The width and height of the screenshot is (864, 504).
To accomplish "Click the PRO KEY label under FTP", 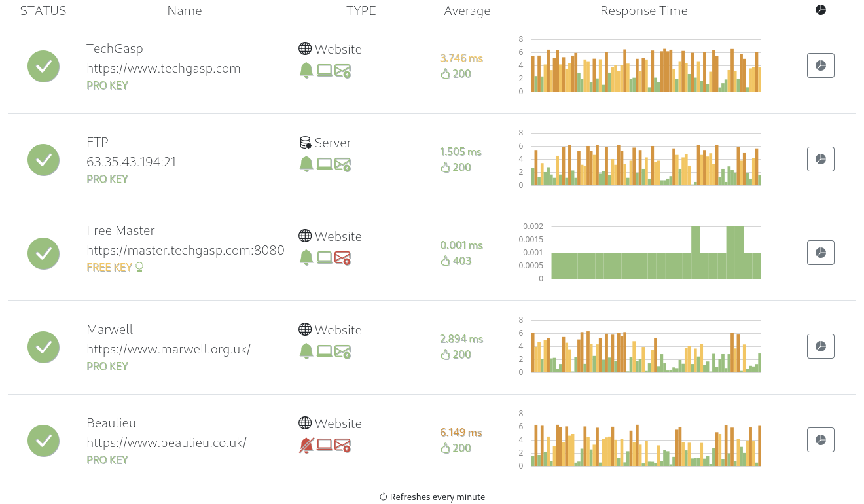I will [107, 179].
